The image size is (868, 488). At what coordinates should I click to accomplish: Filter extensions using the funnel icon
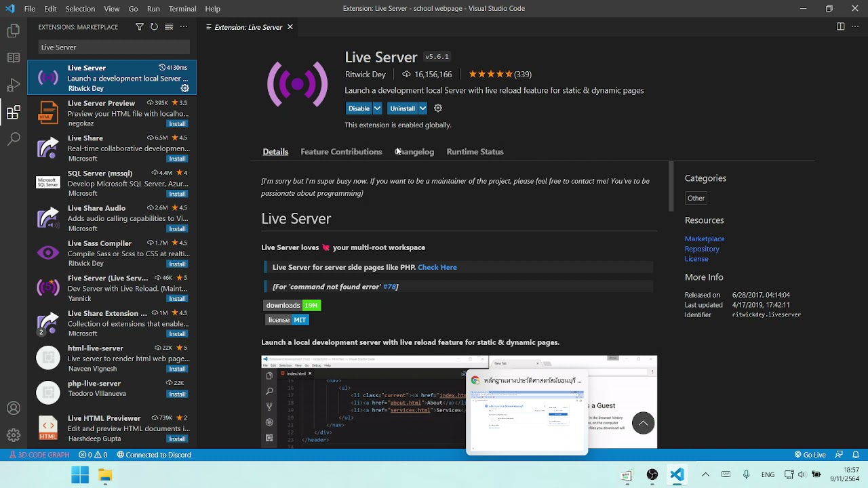[139, 27]
